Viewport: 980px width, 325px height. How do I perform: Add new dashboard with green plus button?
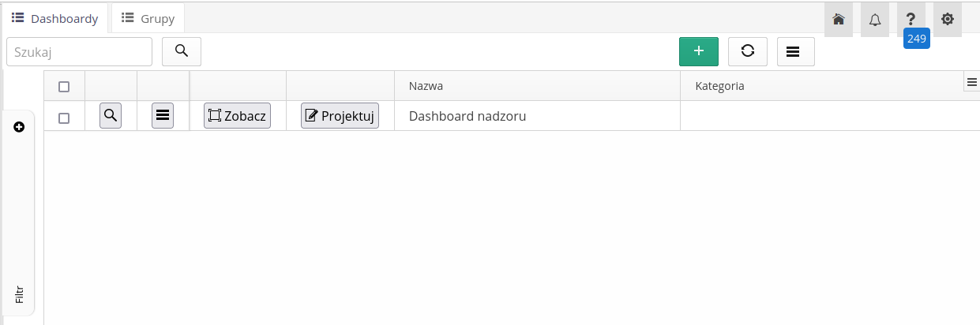pos(699,51)
